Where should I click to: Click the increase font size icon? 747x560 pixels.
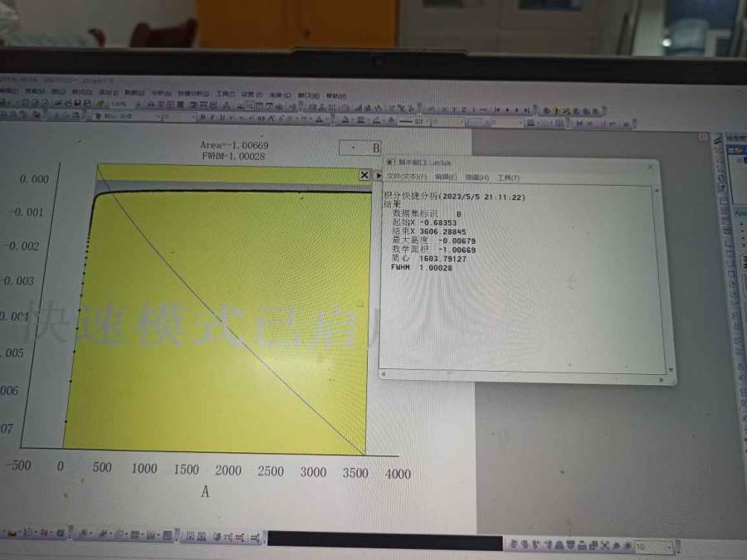[273, 119]
